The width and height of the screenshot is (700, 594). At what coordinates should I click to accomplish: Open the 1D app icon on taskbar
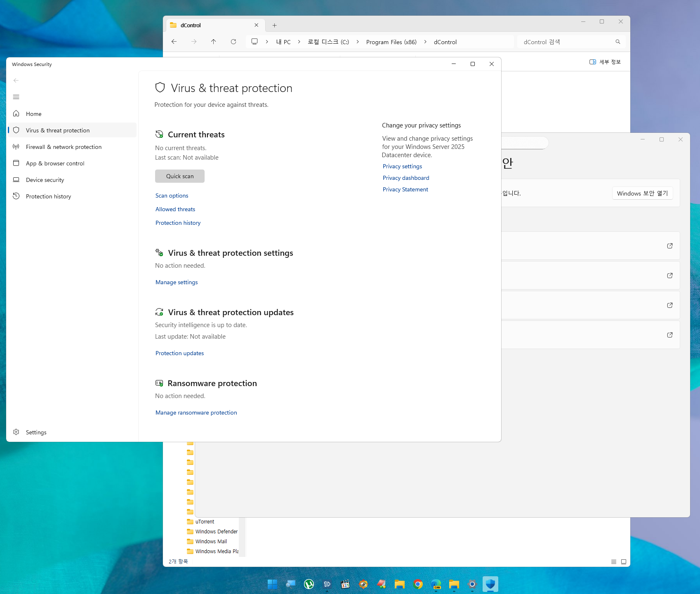(x=327, y=584)
